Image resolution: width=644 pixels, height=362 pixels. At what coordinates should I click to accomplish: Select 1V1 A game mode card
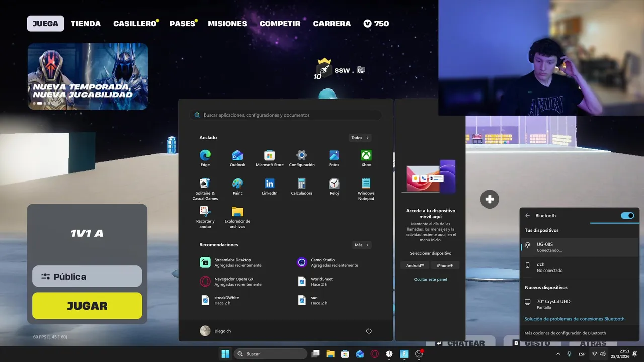(x=87, y=233)
